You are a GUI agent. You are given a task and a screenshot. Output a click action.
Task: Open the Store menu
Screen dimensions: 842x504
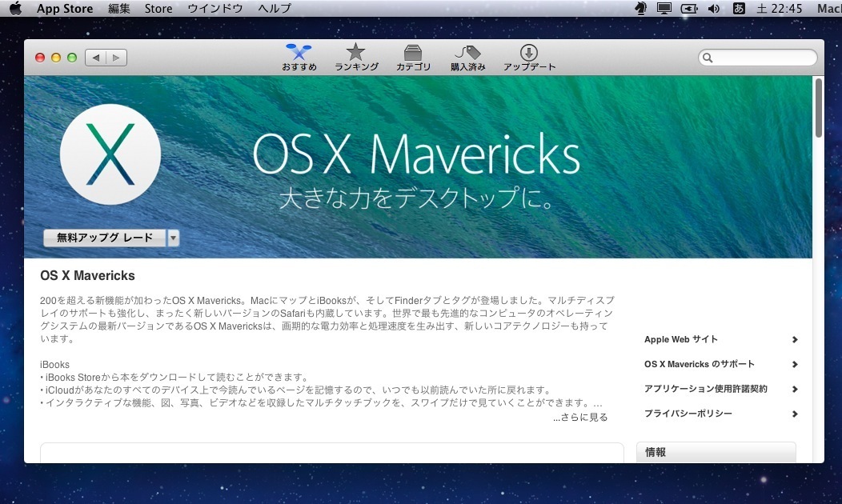pos(158,8)
